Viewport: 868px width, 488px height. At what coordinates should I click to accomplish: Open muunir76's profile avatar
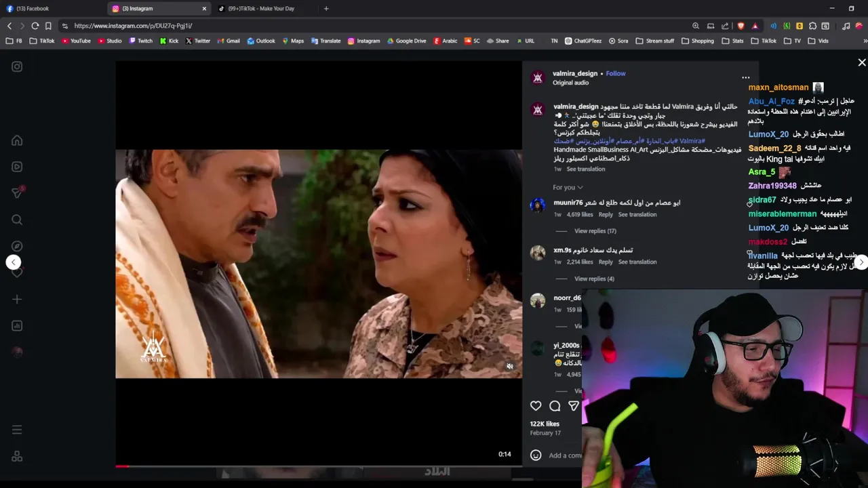coord(538,205)
